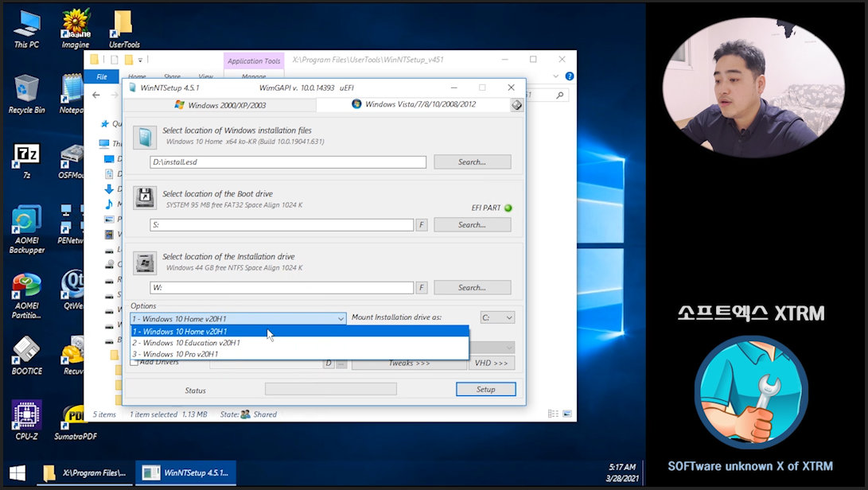
Task: Click F button beside Boot drive field
Action: tap(421, 225)
